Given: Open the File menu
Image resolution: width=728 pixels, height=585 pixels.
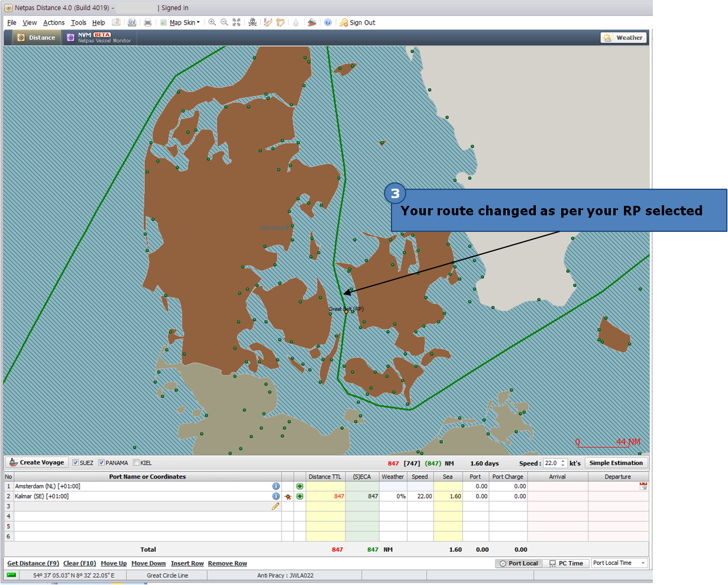Looking at the screenshot, I should tap(12, 22).
